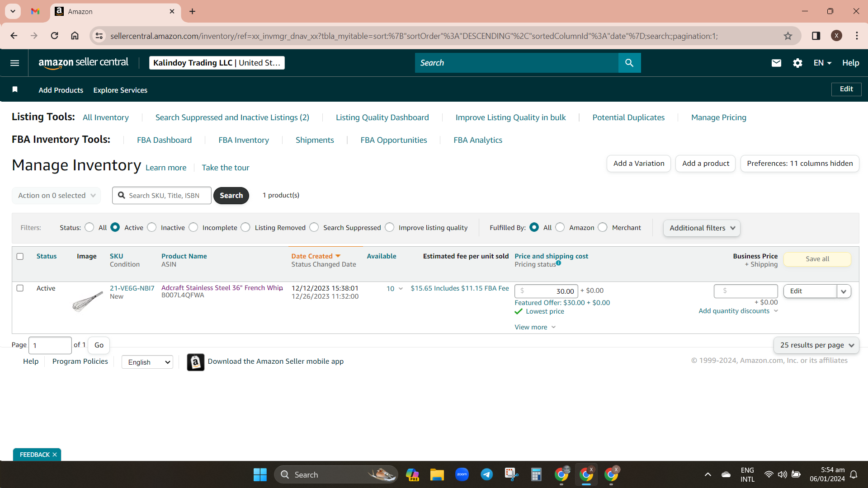The width and height of the screenshot is (868, 488).
Task: Open the Windows Start menu
Action: pos(260,474)
